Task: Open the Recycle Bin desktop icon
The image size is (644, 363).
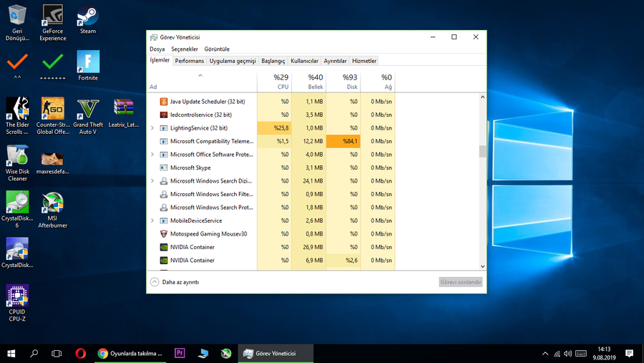Action: click(17, 23)
